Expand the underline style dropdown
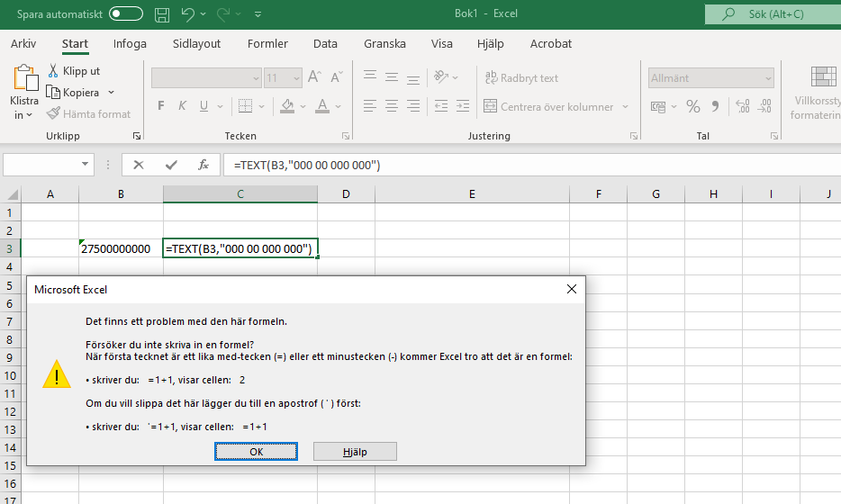Viewport: 841px width, 504px height. coord(220,107)
